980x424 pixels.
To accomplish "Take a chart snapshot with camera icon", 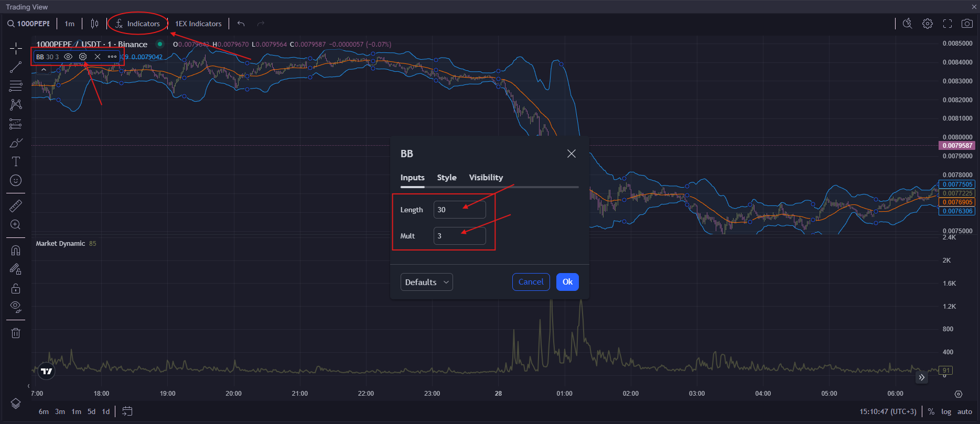I will pos(967,24).
